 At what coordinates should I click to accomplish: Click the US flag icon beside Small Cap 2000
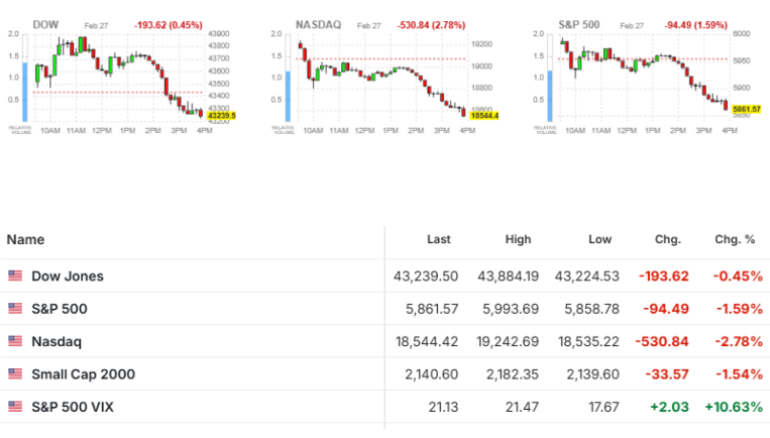point(15,374)
